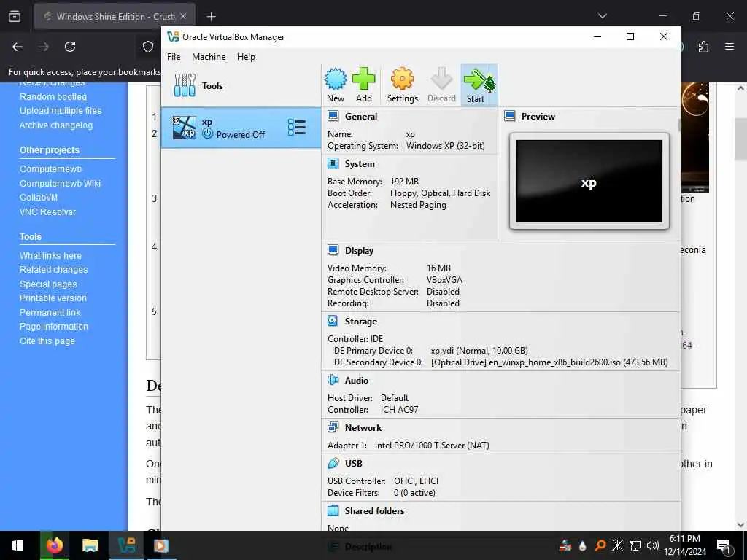
Task: Click the VirtualBox taskbar icon
Action: pos(126,545)
